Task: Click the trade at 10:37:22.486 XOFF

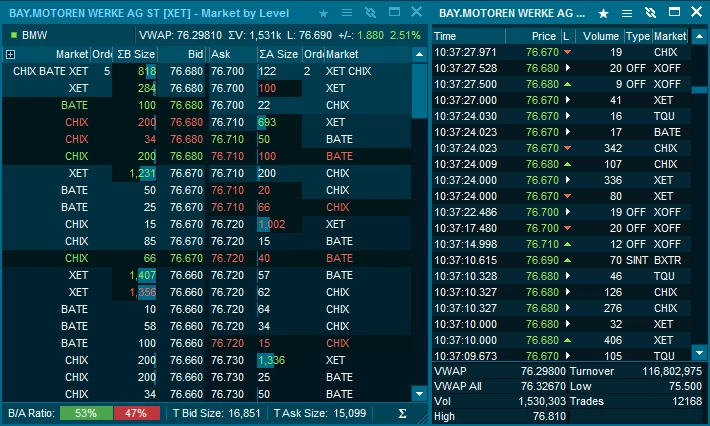Action: [561, 212]
